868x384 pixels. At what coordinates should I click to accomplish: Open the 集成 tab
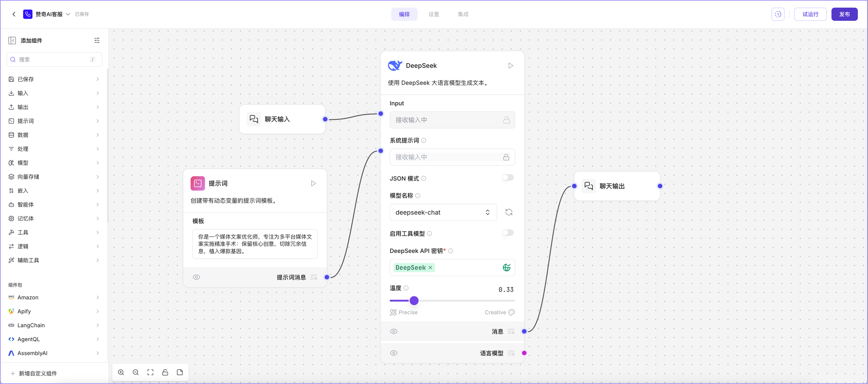pos(463,14)
